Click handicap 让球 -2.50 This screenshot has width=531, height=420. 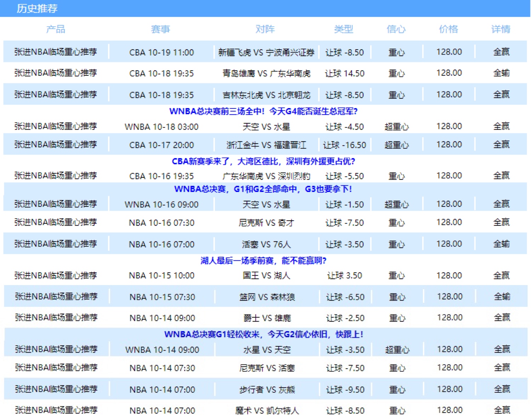click(x=345, y=318)
